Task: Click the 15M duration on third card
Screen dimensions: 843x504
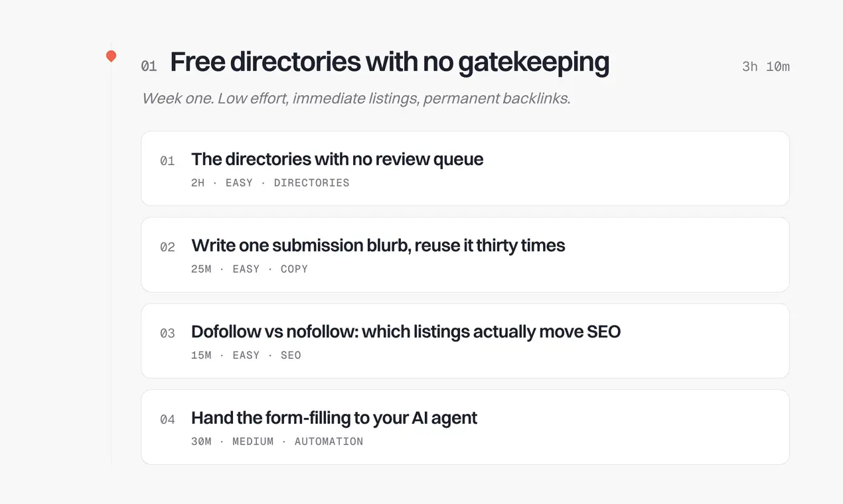Action: [201, 355]
